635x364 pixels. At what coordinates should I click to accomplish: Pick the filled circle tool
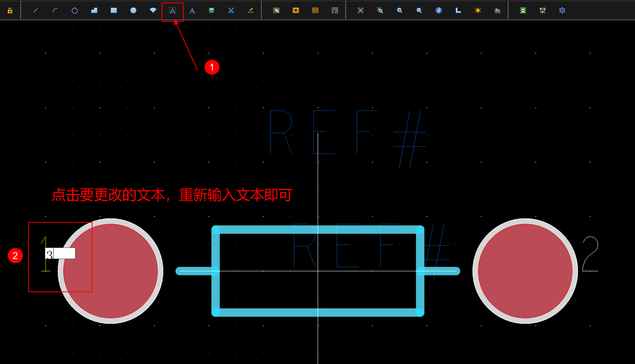(x=133, y=11)
